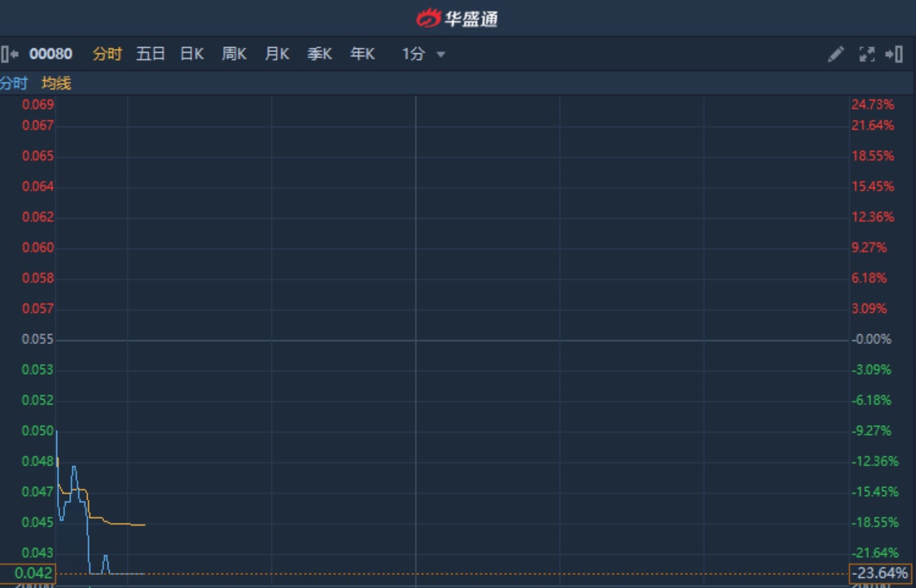Image resolution: width=916 pixels, height=588 pixels.
Task: Click the 21.64% axis label
Action: (873, 125)
